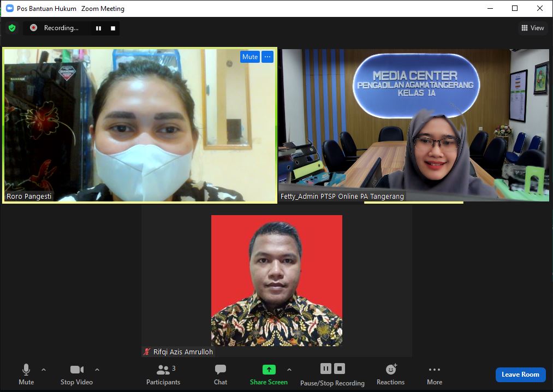Image resolution: width=553 pixels, height=392 pixels.
Task: Expand video options arrow beside Stop Video
Action: 97,370
